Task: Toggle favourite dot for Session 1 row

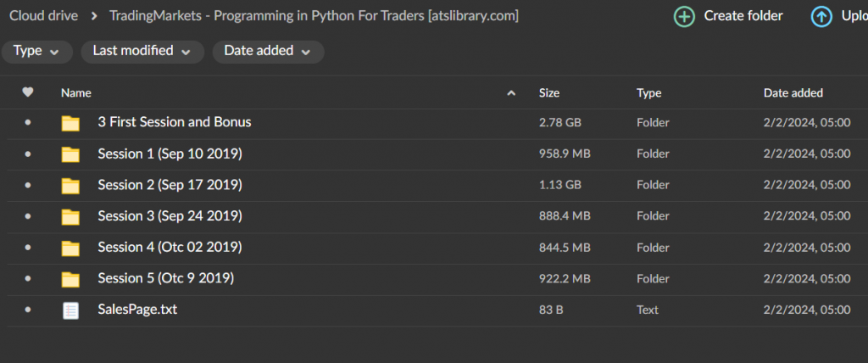Action: (x=28, y=154)
